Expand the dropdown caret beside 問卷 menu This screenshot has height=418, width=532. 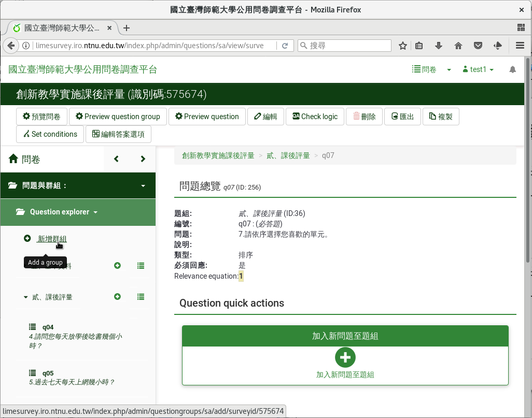point(449,70)
